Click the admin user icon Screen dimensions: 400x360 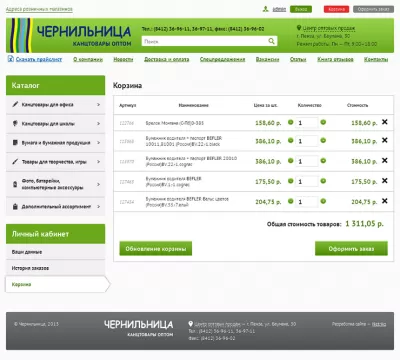pos(265,9)
